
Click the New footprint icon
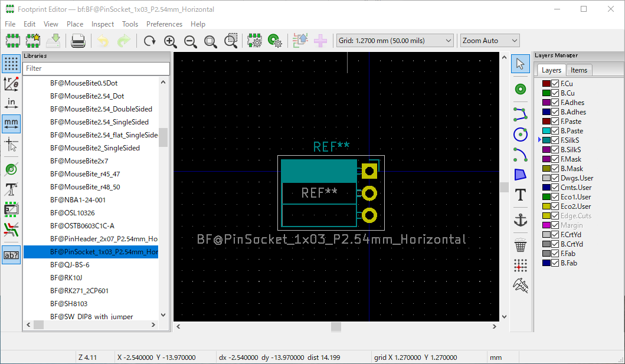tap(13, 41)
